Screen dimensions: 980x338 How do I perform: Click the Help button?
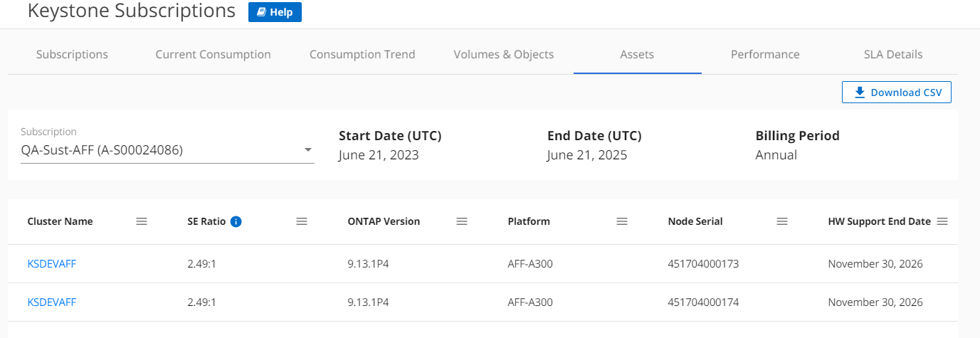[x=275, y=12]
